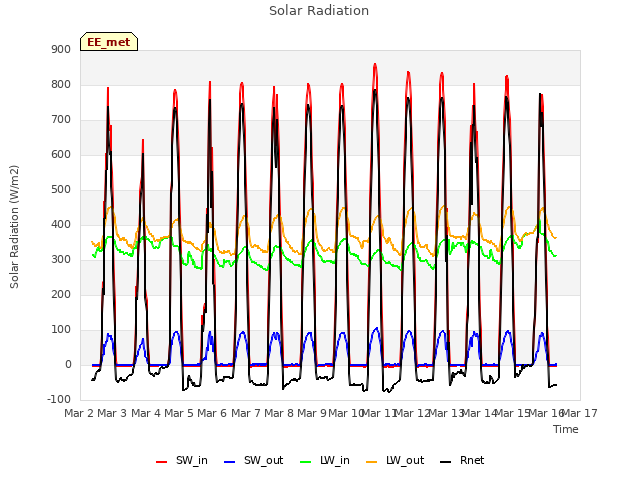640x480 pixels.
Task: Click the Mar 15 x-axis tick label
Action: (x=513, y=413)
